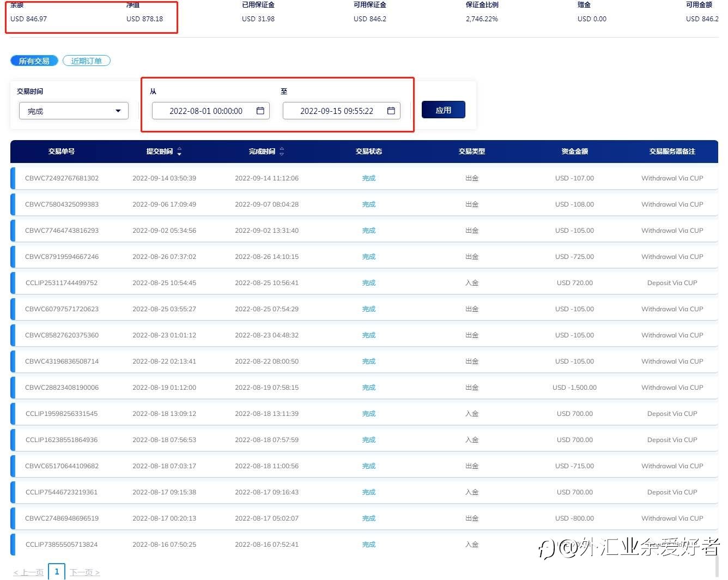Select transaction row CBWC27486948696519

364,518
